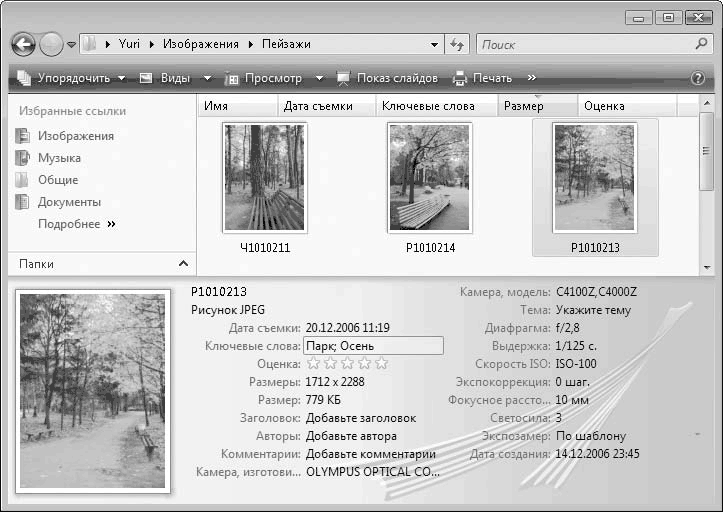The image size is (723, 512).
Task: Click the Печать toolbar button
Action: click(x=482, y=78)
